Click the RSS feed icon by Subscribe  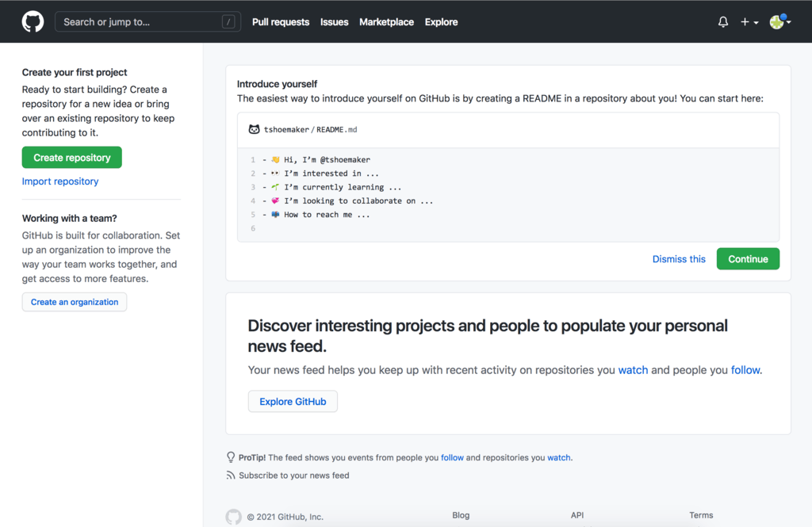point(231,475)
